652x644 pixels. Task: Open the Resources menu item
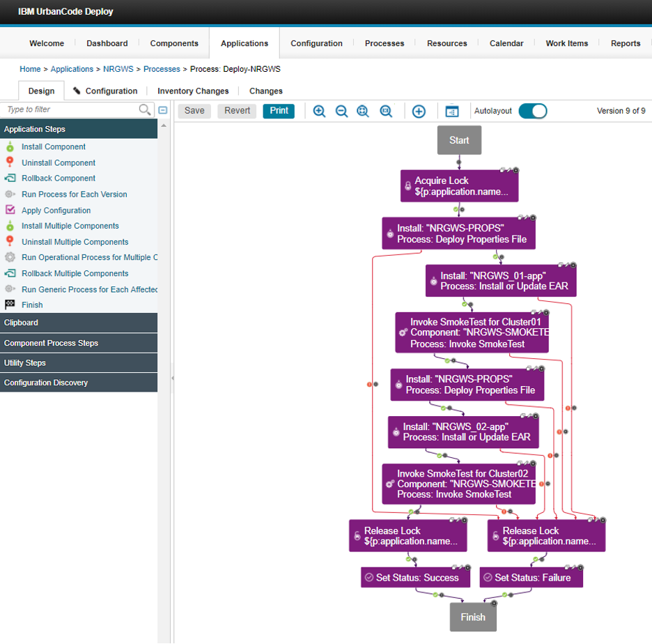click(447, 43)
